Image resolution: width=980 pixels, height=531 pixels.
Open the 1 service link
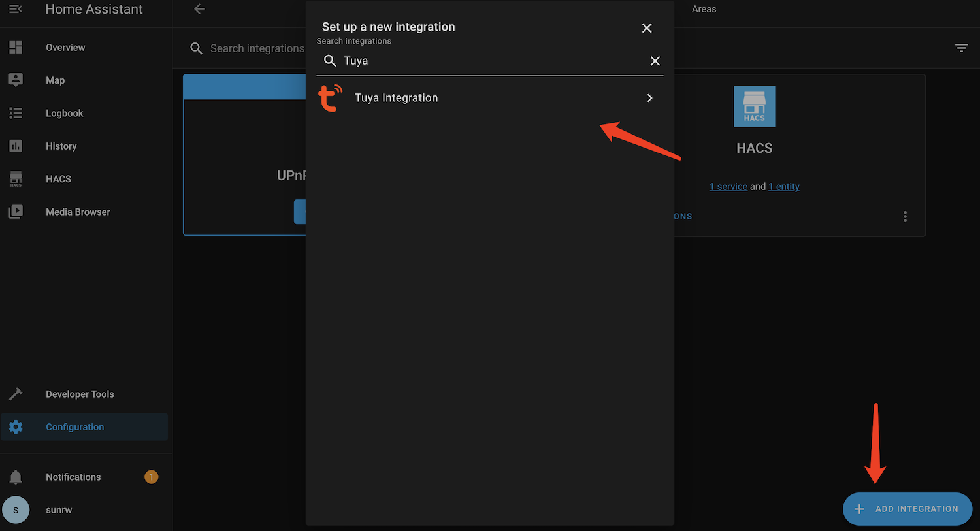[x=728, y=186]
